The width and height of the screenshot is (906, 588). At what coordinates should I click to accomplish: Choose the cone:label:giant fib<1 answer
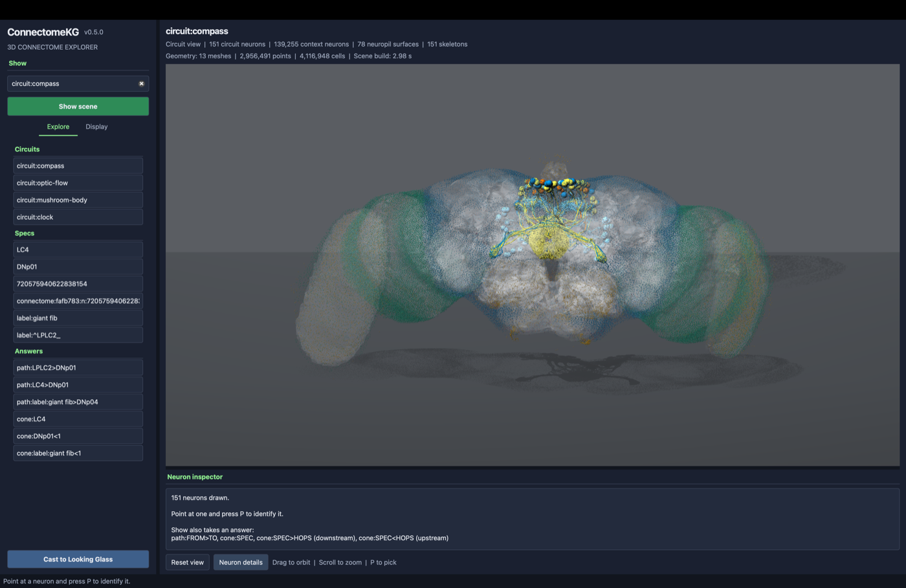point(78,453)
